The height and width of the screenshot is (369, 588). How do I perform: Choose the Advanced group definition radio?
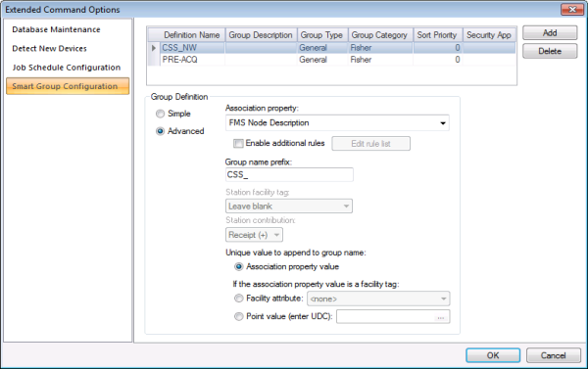click(160, 131)
